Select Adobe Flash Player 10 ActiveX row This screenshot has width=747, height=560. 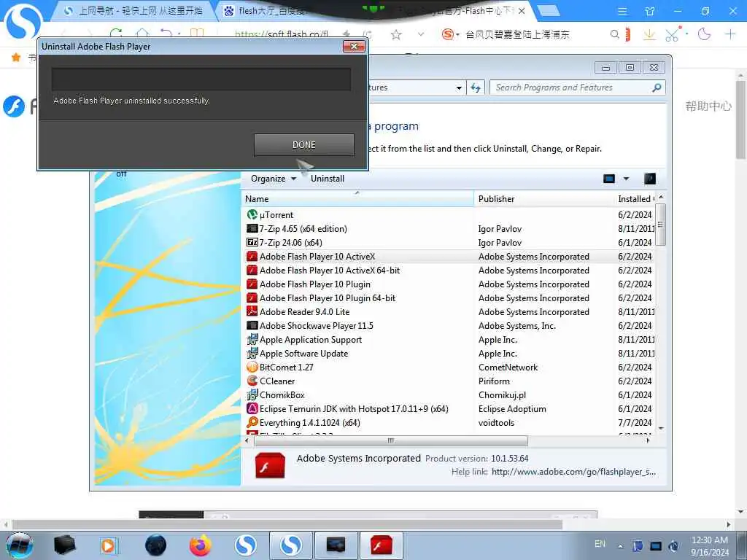tap(449, 256)
